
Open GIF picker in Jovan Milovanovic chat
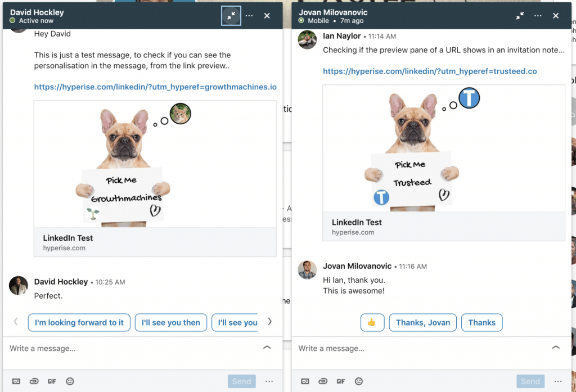pyautogui.click(x=341, y=381)
